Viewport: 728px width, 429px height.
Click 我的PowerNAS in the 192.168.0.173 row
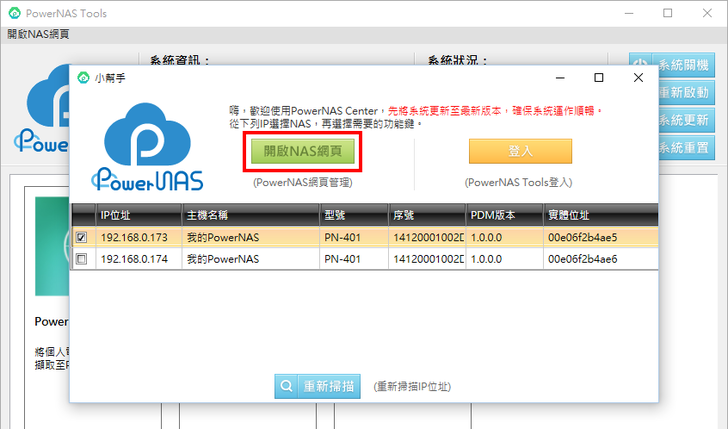tap(223, 237)
